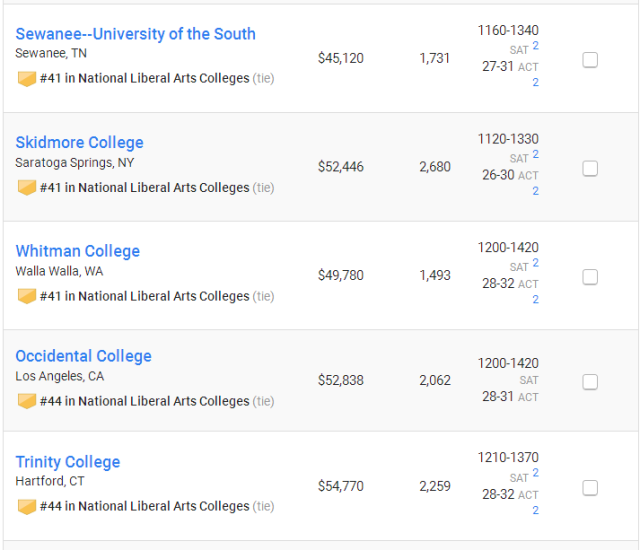This screenshot has width=640, height=550.
Task: Click SAT footnote 2 for Sewanee
Action: point(536,46)
